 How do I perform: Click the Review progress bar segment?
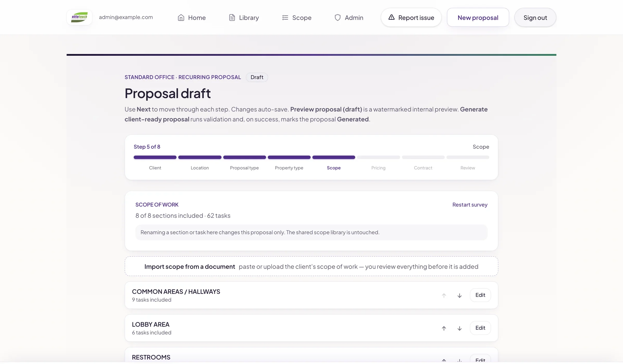click(x=468, y=157)
